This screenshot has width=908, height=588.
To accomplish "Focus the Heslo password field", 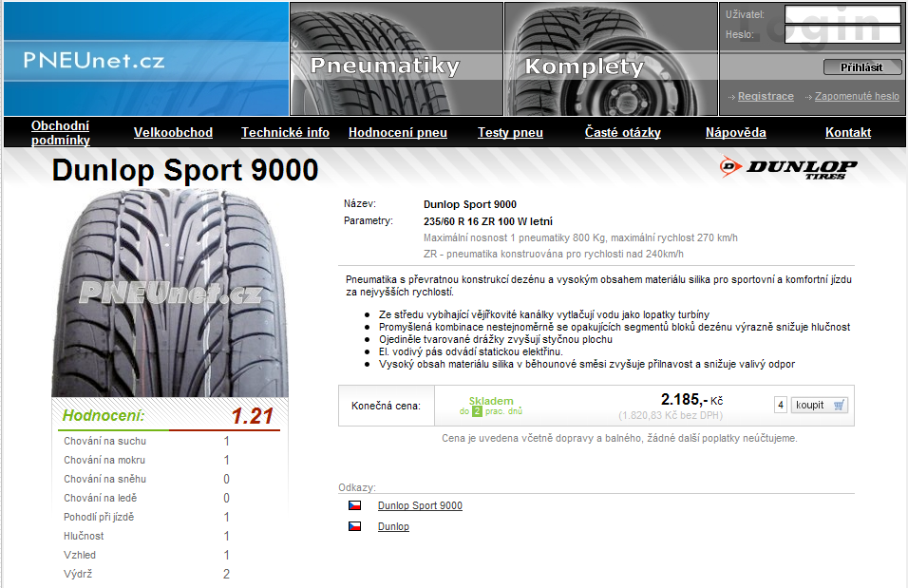I will point(842,34).
